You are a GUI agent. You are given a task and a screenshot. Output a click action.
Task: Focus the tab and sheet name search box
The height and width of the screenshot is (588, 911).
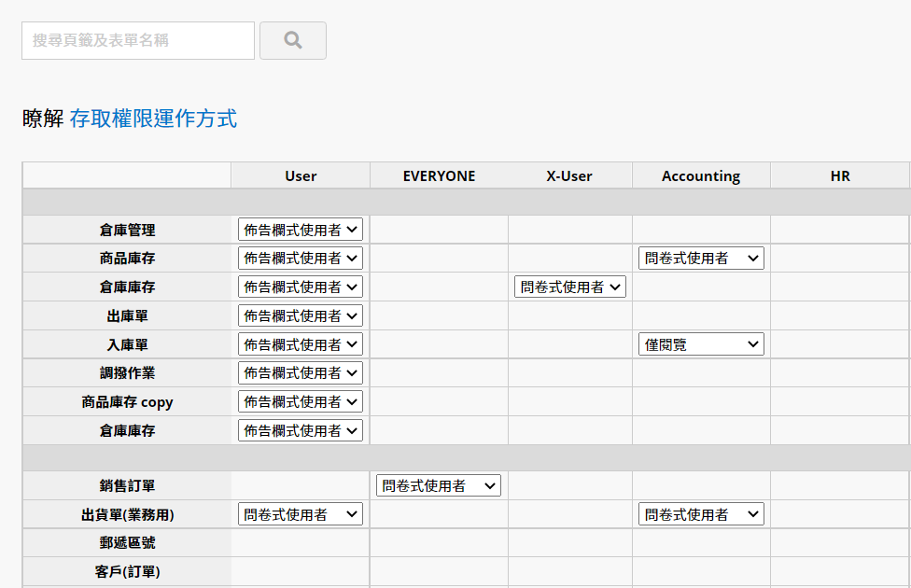pyautogui.click(x=138, y=41)
